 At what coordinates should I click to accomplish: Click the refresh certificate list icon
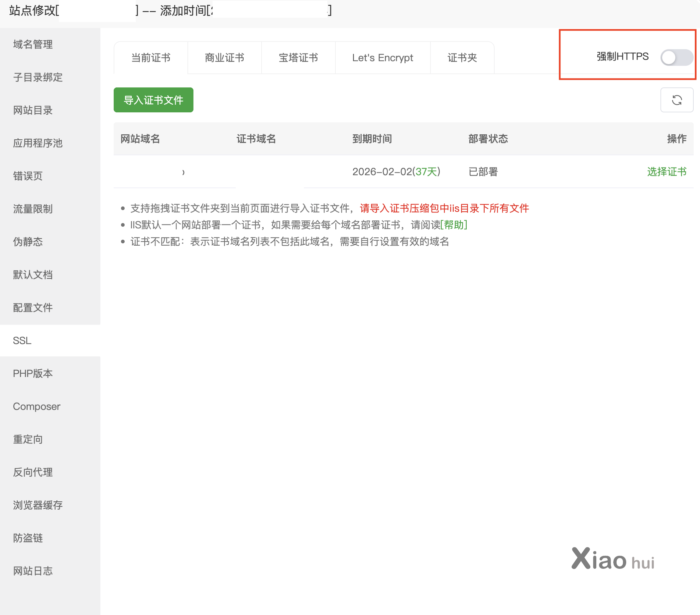point(676,100)
